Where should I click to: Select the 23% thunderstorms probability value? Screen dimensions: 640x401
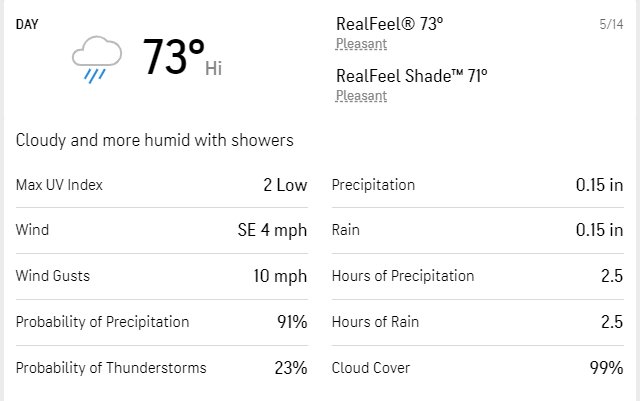tap(291, 368)
